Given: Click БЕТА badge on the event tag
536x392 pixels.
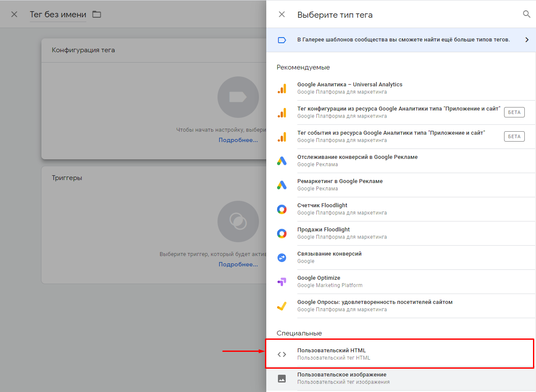Looking at the screenshot, I should coord(514,136).
